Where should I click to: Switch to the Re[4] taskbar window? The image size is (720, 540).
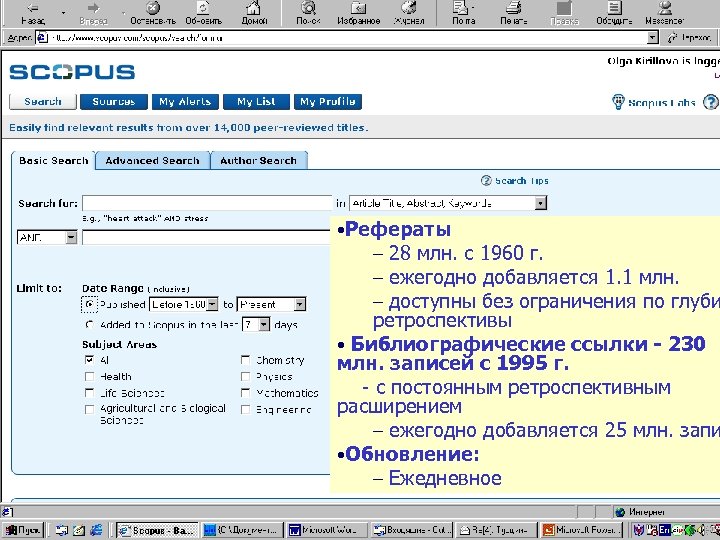pyautogui.click(x=497, y=530)
